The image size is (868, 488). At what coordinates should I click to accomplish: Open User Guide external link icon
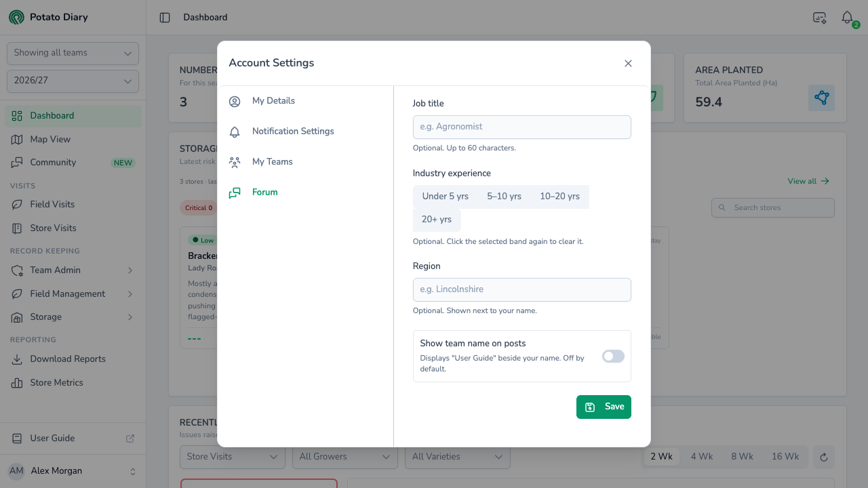coord(130,439)
